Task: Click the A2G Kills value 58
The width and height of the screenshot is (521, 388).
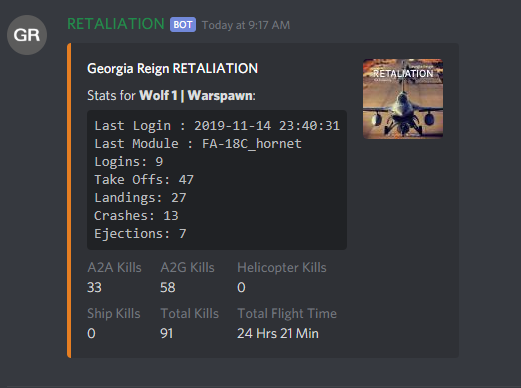Action: 168,287
